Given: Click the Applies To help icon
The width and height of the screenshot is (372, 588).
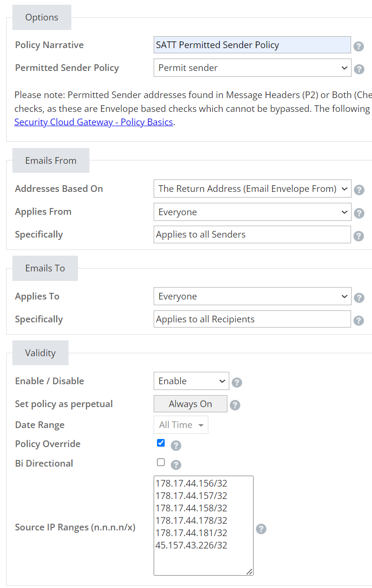Looking at the screenshot, I should (x=359, y=297).
